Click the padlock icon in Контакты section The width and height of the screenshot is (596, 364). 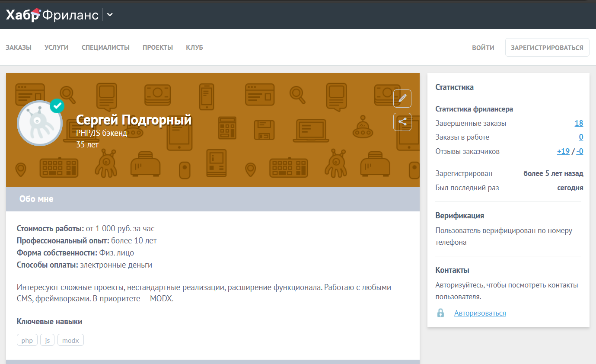pyautogui.click(x=440, y=313)
